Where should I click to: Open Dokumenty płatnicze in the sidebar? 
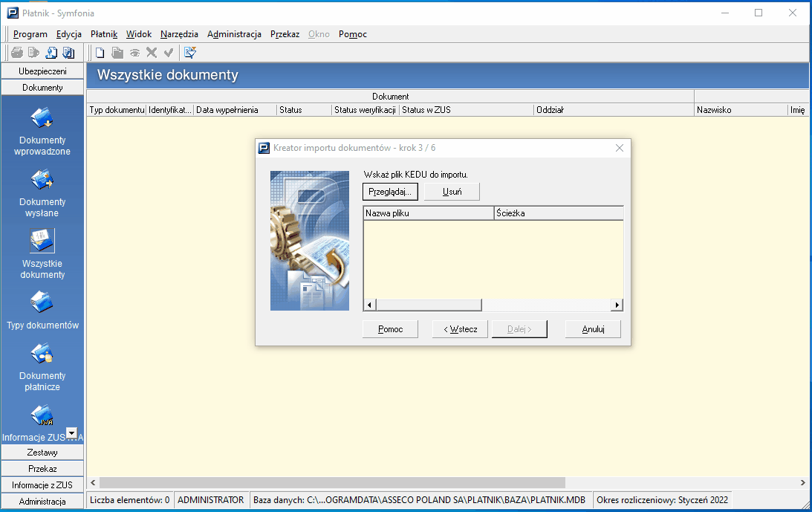click(42, 367)
